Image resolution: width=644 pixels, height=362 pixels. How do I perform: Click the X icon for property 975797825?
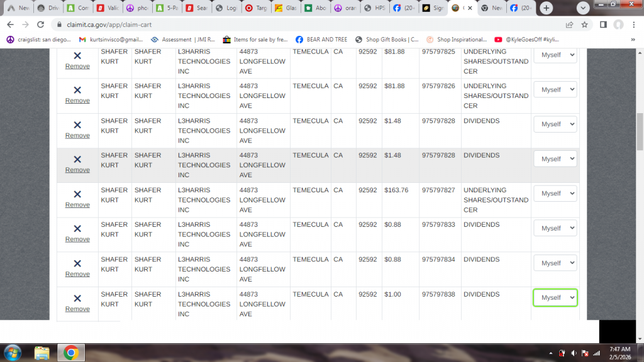pos(77,56)
